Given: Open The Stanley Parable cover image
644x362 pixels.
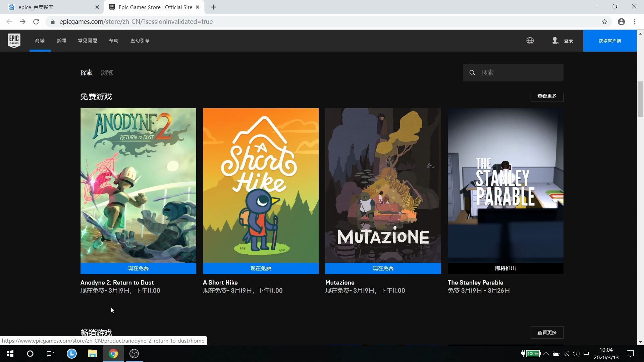Looking at the screenshot, I should [x=505, y=185].
